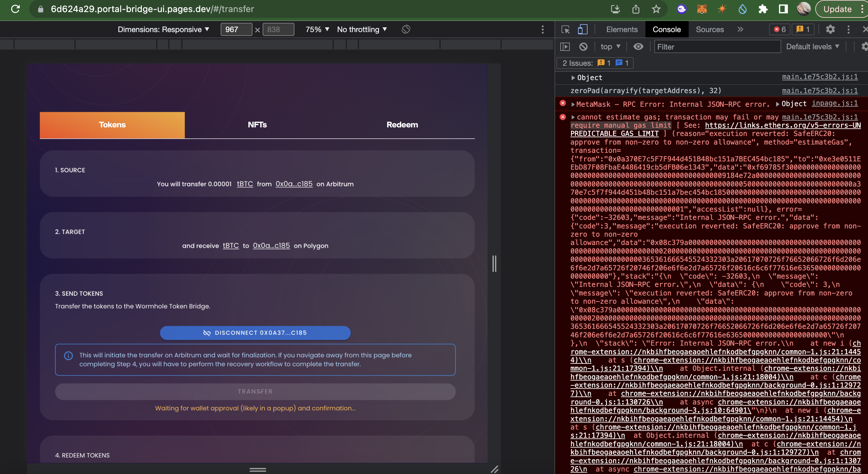The height and width of the screenshot is (474, 868).
Task: Open the Default levels dropdown
Action: pos(813,46)
